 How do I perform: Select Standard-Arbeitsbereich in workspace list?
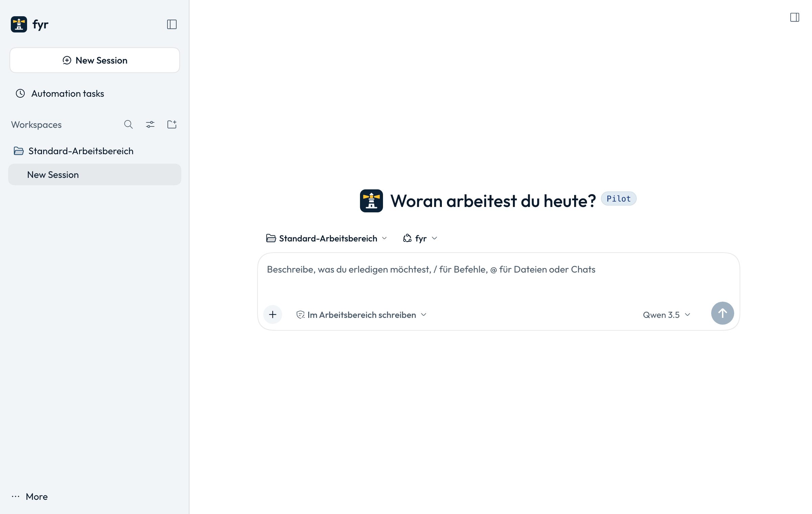(95, 151)
